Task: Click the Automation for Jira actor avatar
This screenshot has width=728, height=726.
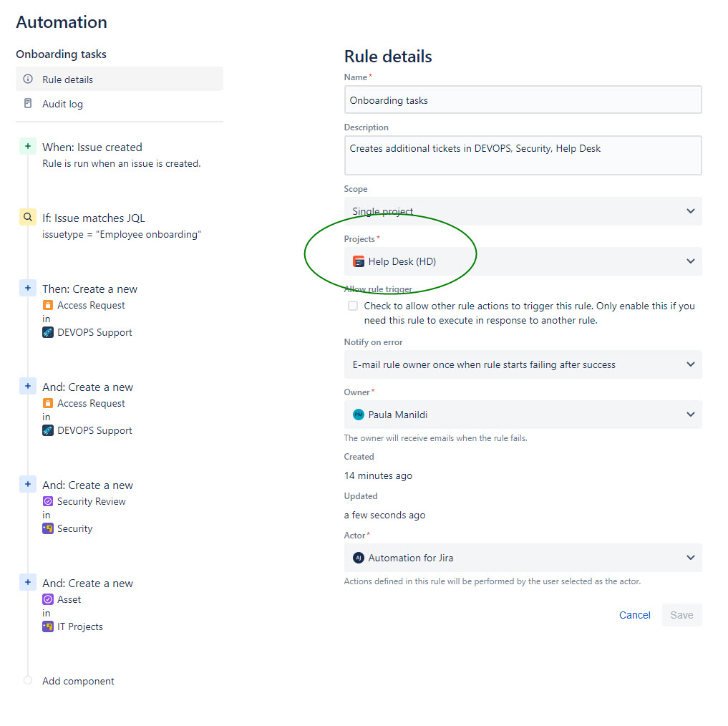Action: [359, 558]
